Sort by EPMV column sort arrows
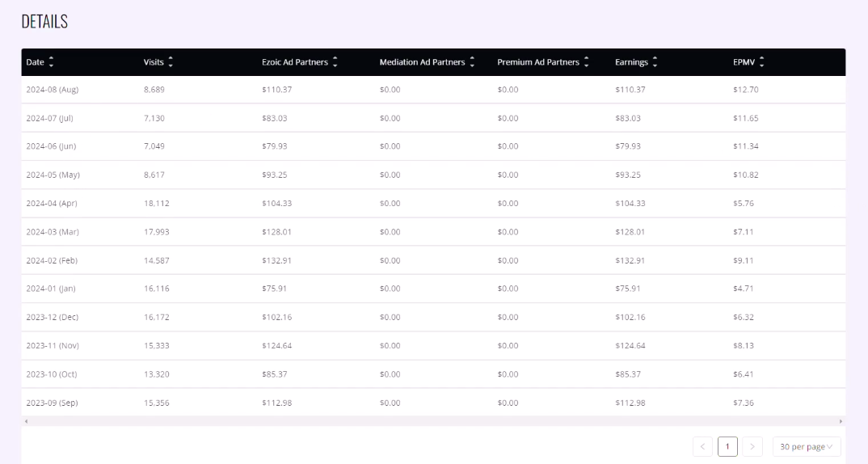Screen dimensions: 868x464 pos(761,62)
